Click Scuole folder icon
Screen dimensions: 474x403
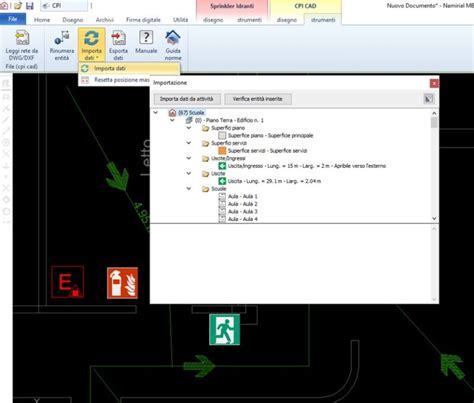pos(205,189)
